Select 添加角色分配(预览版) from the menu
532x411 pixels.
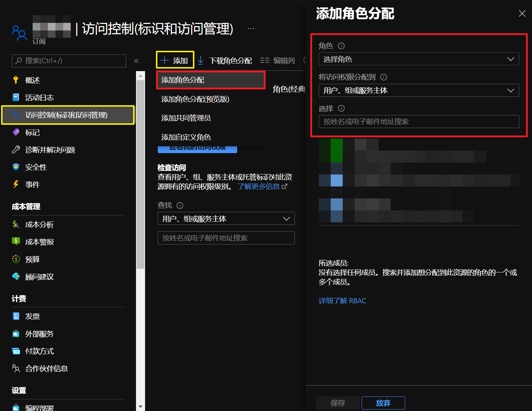click(195, 99)
